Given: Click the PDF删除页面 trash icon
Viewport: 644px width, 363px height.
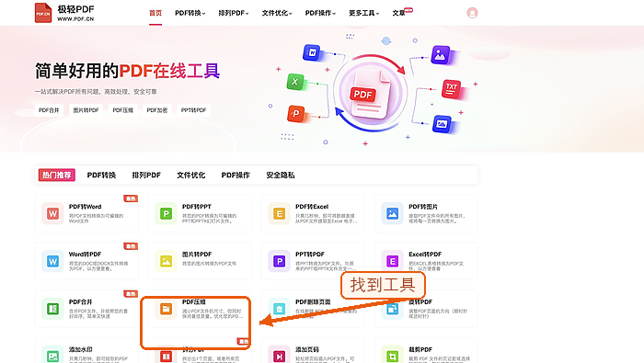Looking at the screenshot, I should click(280, 309).
